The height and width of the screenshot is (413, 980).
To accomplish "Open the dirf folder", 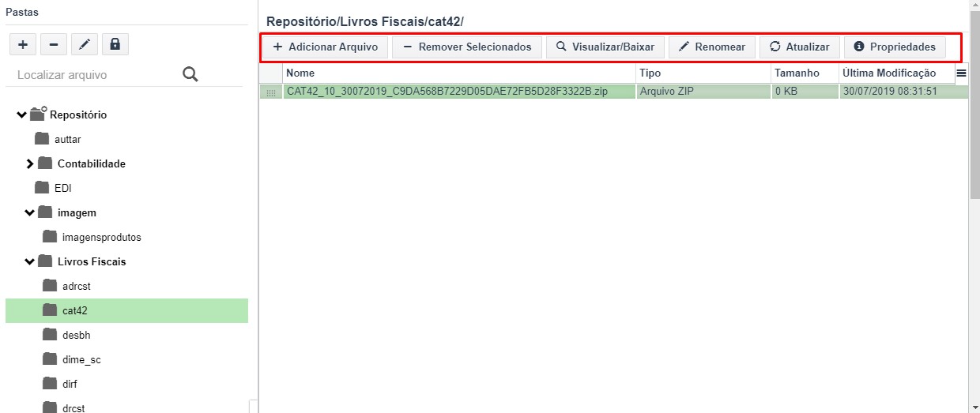I will point(70,385).
